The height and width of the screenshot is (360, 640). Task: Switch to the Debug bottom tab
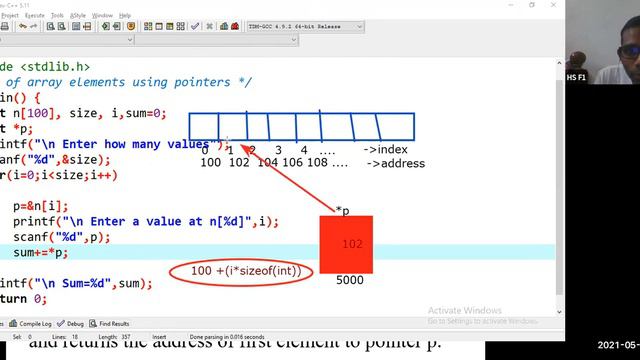pyautogui.click(x=71, y=324)
